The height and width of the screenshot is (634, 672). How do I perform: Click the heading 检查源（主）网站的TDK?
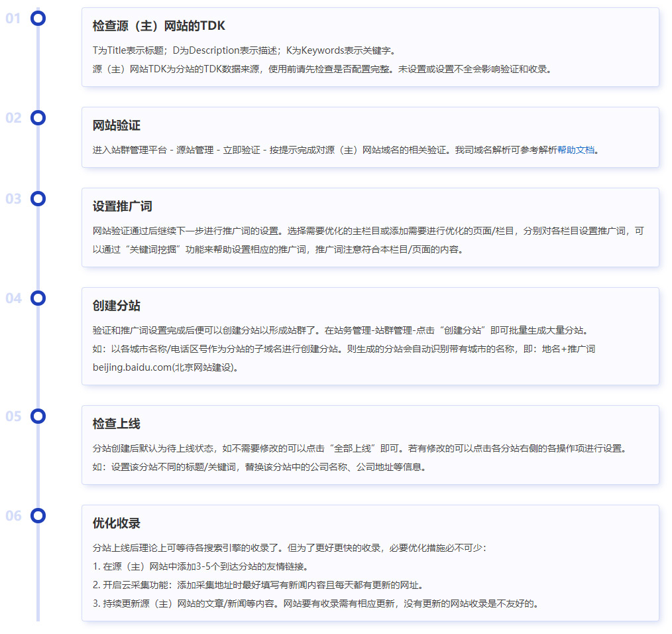(x=159, y=26)
